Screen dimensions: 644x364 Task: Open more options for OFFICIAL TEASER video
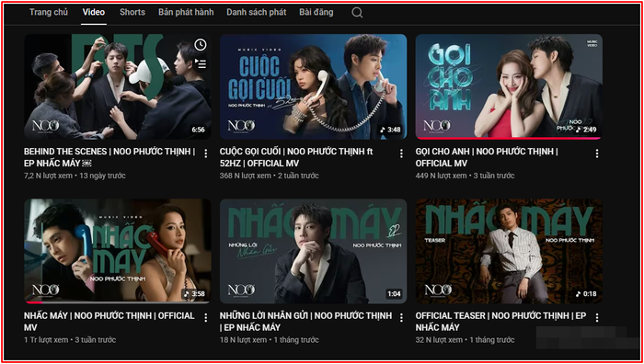(597, 318)
